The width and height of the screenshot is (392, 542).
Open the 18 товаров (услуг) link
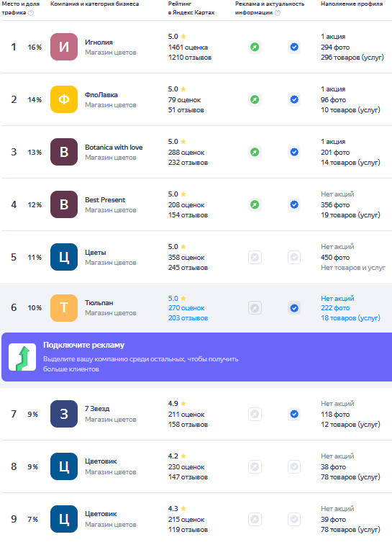click(x=350, y=318)
